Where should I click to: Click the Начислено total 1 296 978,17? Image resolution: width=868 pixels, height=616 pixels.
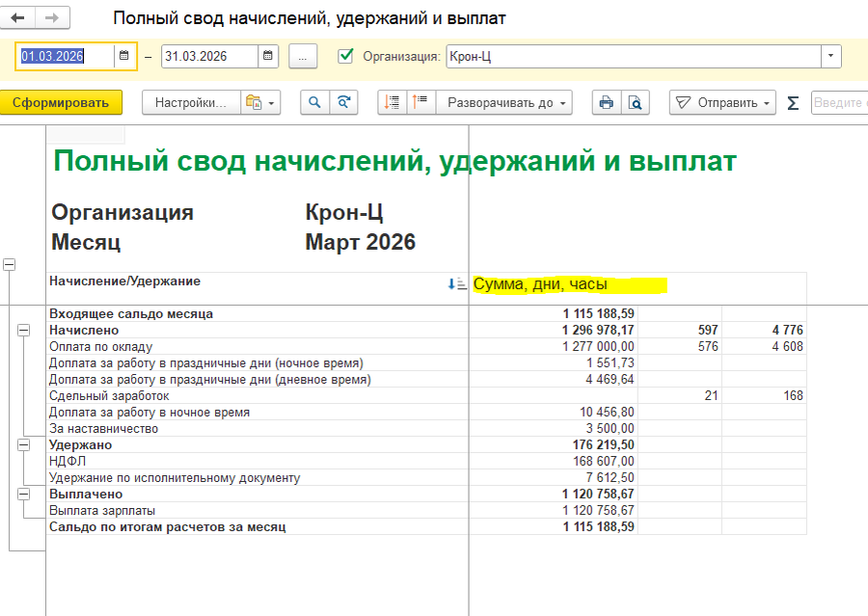click(598, 331)
